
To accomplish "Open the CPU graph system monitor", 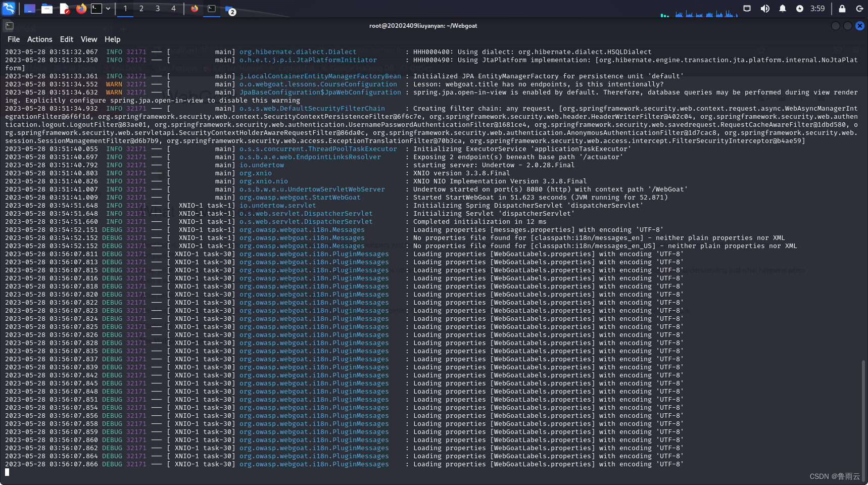I will click(706, 13).
